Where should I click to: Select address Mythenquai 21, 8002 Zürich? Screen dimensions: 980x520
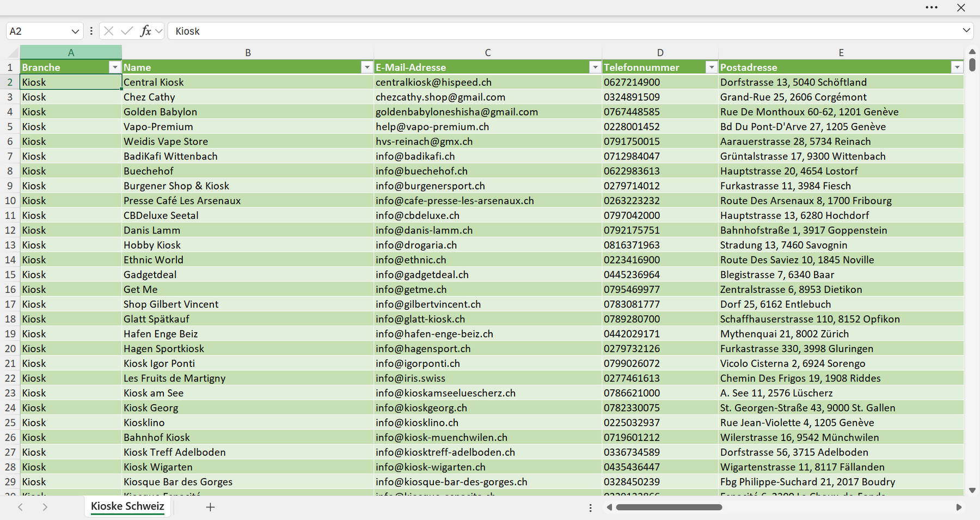pyautogui.click(x=841, y=334)
